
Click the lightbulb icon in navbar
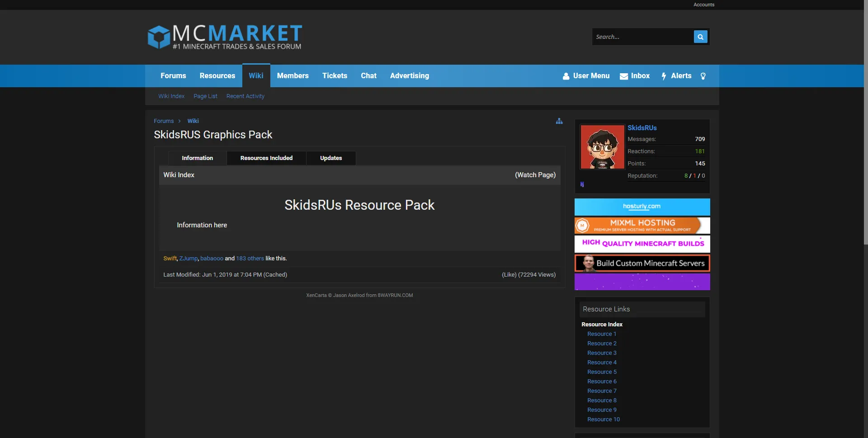[703, 76]
